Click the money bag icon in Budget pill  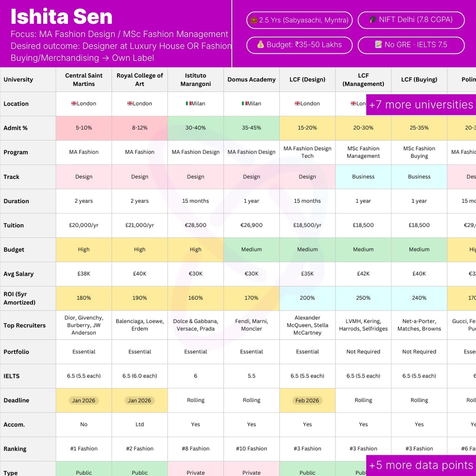click(x=260, y=45)
